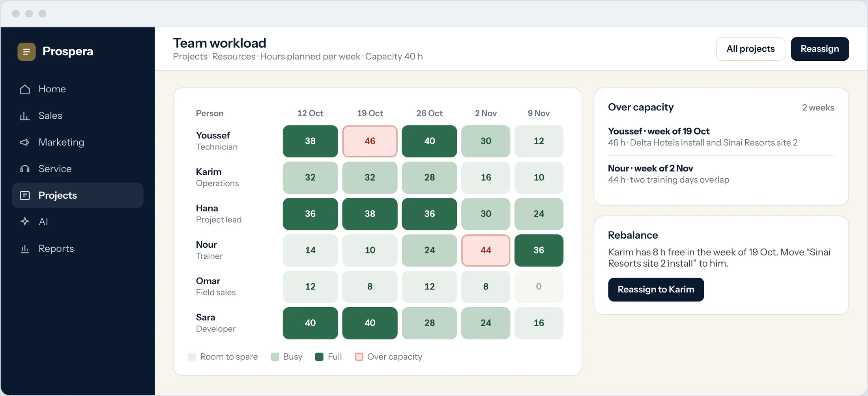Click the Busy legend swatch
Screen dimensions: 868x396
[x=275, y=357]
